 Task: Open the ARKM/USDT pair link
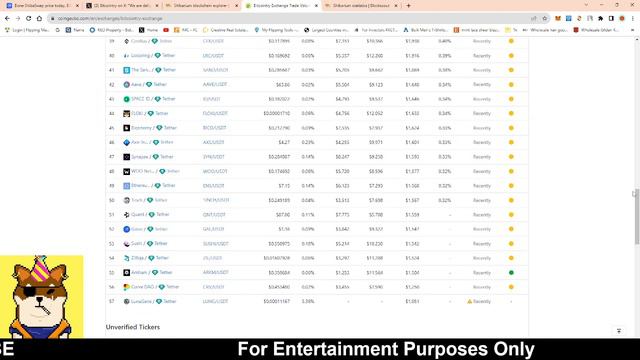click(x=216, y=273)
